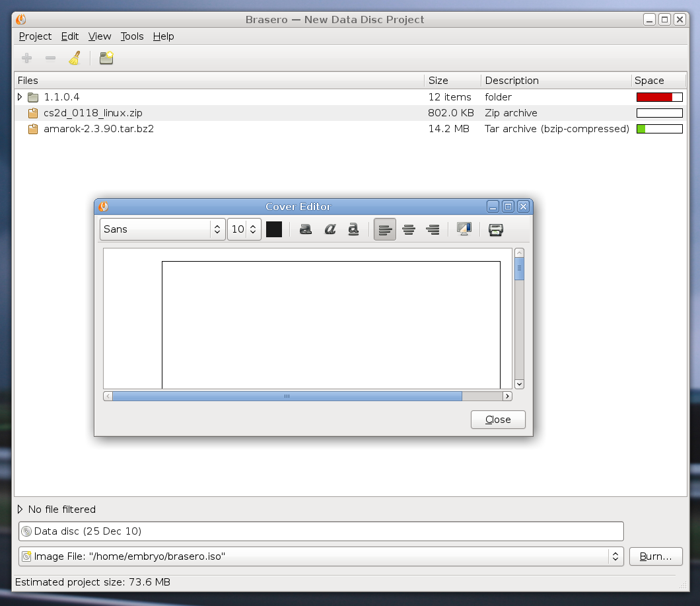The image size is (700, 606).
Task: Toggle underline text in Cover Editor
Action: pyautogui.click(x=353, y=229)
